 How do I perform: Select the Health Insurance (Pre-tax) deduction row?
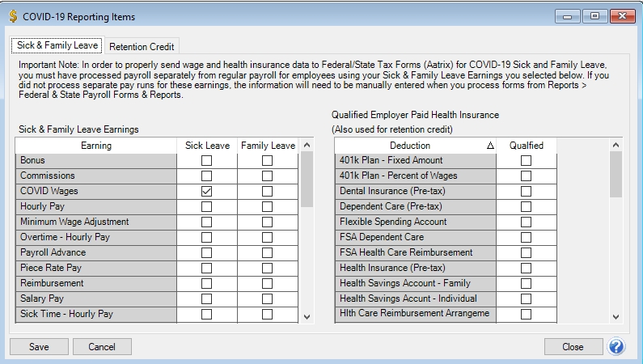(x=415, y=268)
